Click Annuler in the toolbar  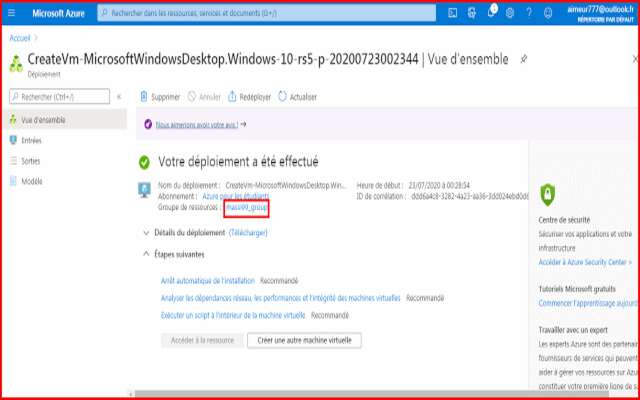(204, 97)
